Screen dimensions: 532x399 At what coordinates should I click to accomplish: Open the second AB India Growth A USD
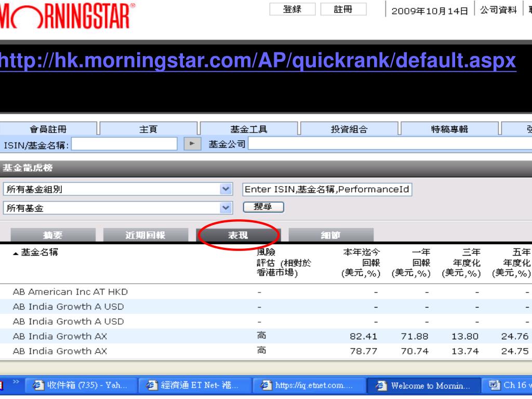68,321
